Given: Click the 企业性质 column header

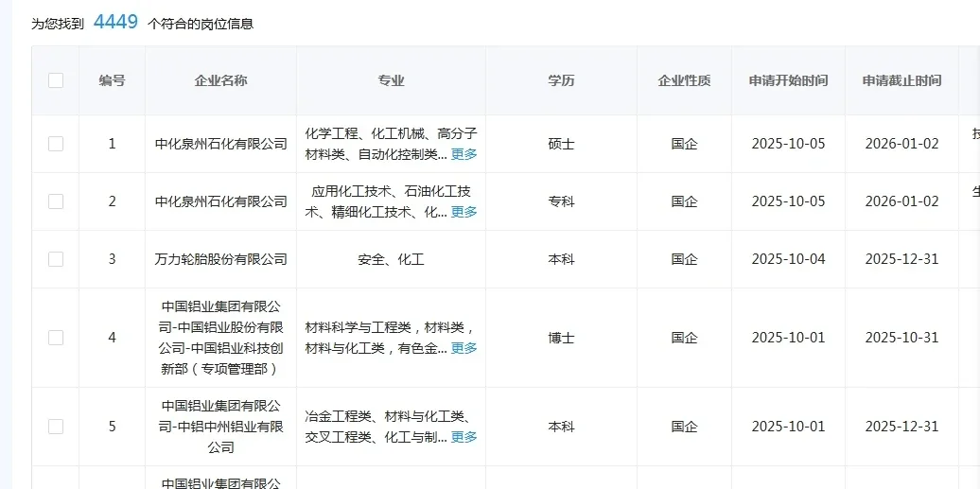Looking at the screenshot, I should (x=684, y=80).
